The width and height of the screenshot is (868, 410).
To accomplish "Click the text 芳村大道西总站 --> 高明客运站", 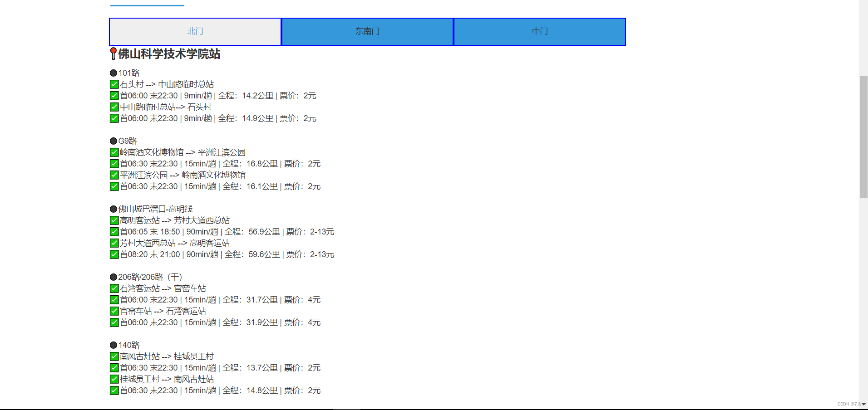I will click(175, 243).
